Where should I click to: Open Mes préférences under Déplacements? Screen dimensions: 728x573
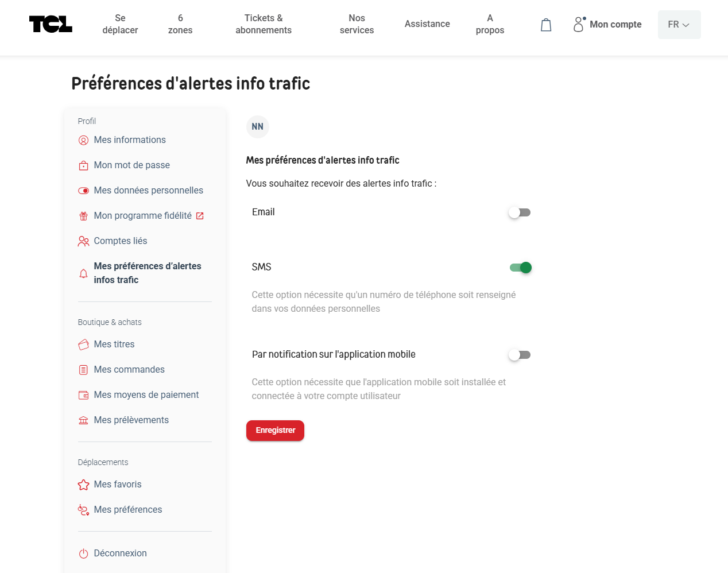pos(128,510)
